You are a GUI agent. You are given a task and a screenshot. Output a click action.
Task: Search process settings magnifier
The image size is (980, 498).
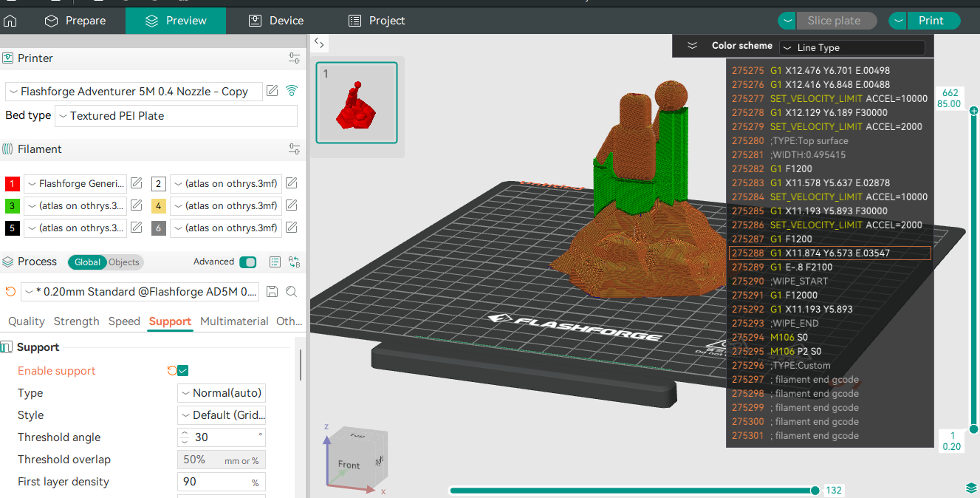[x=292, y=292]
